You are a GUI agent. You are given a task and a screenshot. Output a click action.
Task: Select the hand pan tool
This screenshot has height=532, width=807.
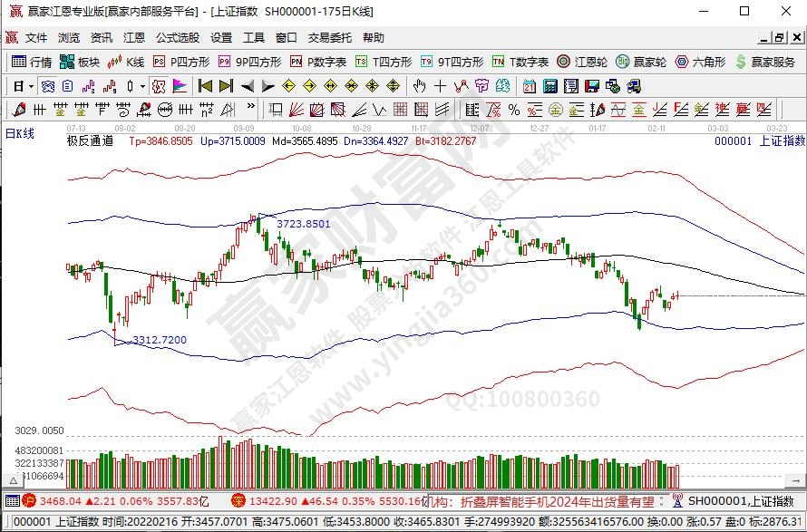tap(419, 86)
